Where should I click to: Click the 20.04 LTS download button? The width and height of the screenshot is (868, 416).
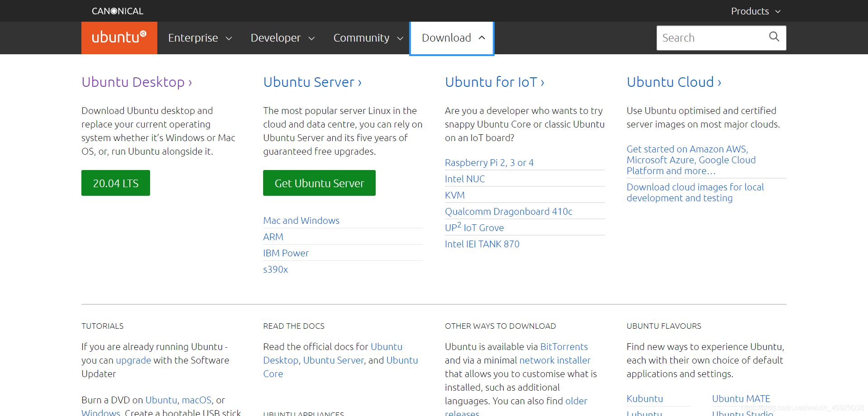(x=116, y=183)
